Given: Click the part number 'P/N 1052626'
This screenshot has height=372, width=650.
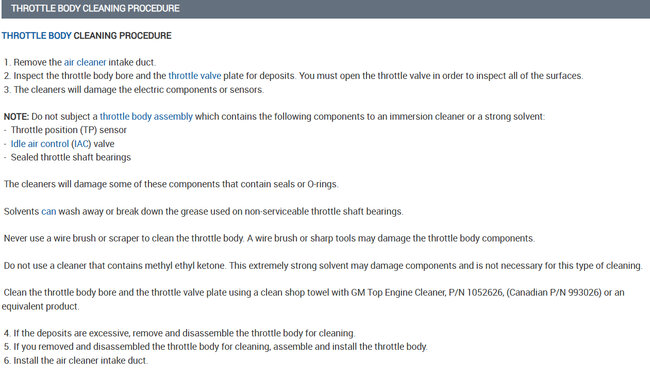Looking at the screenshot, I should pyautogui.click(x=476, y=293).
